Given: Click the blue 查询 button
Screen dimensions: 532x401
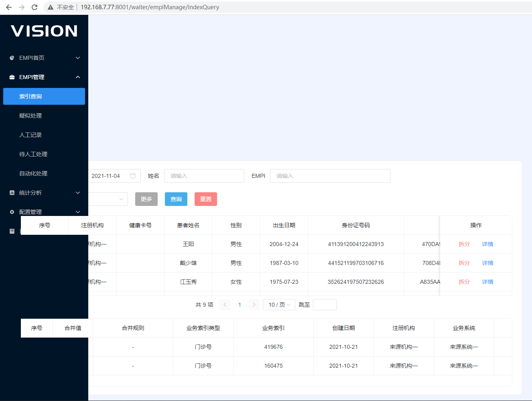Looking at the screenshot, I should [176, 199].
